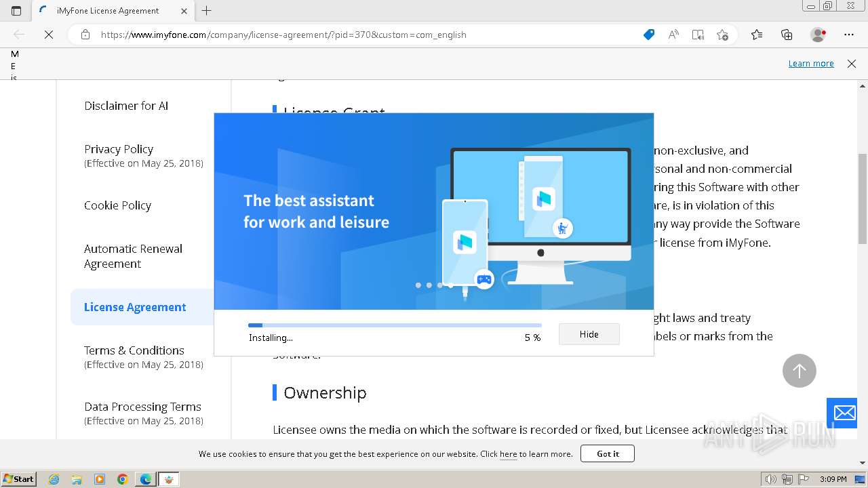Open Automatic Renewal Agreement page
Image resolution: width=868 pixels, height=488 pixels.
pos(133,256)
